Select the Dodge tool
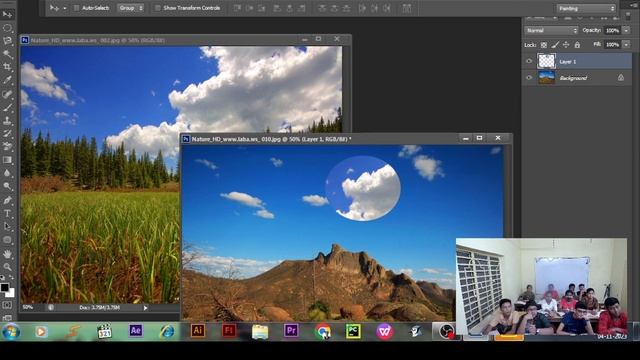 tap(7, 186)
